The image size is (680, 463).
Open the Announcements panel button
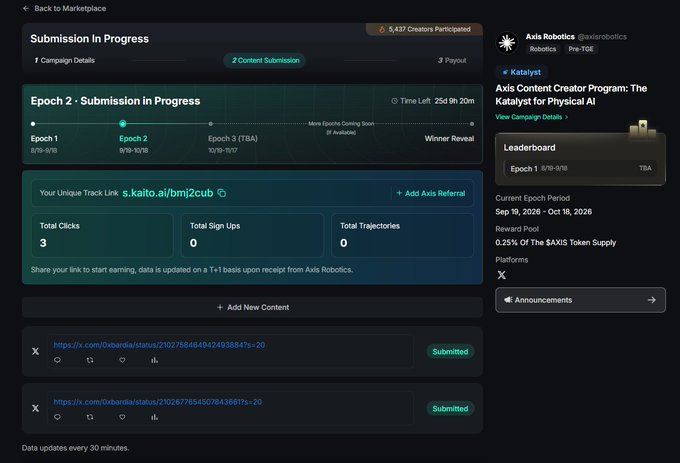[580, 300]
